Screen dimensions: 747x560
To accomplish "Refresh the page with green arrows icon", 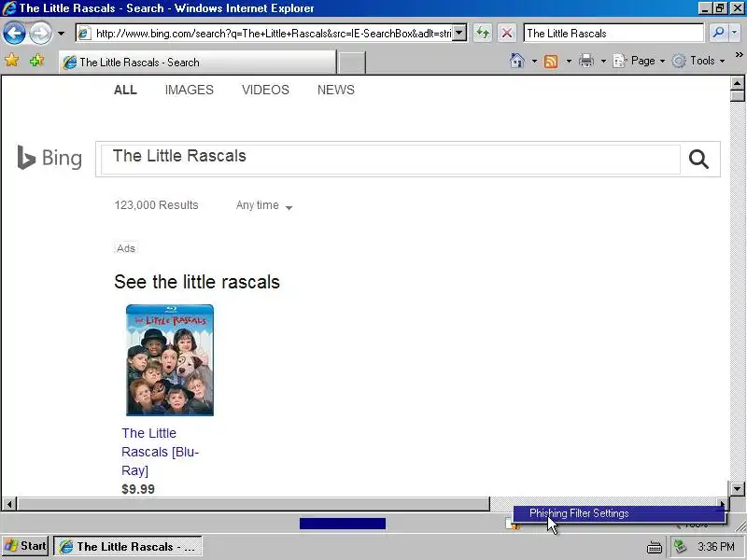I will tap(483, 34).
